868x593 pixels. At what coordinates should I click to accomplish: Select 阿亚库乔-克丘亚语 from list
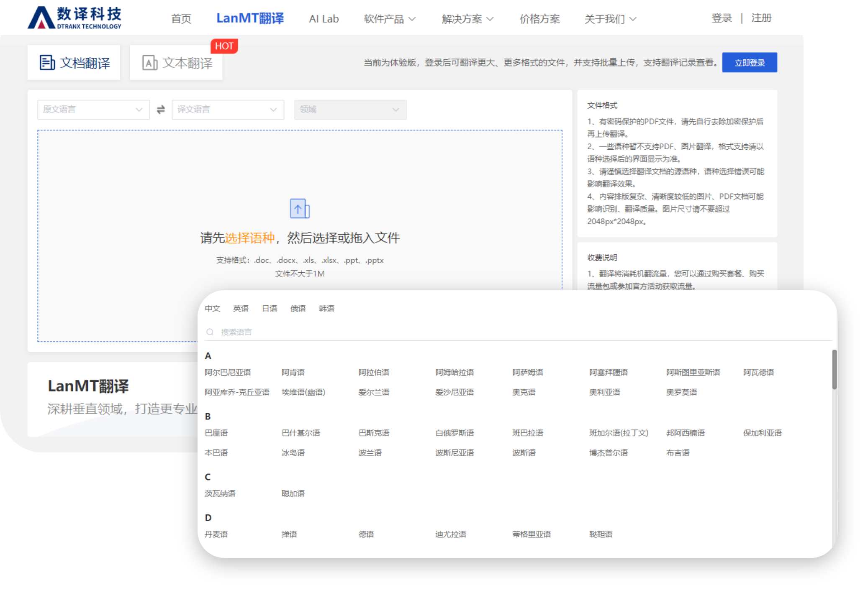237,392
